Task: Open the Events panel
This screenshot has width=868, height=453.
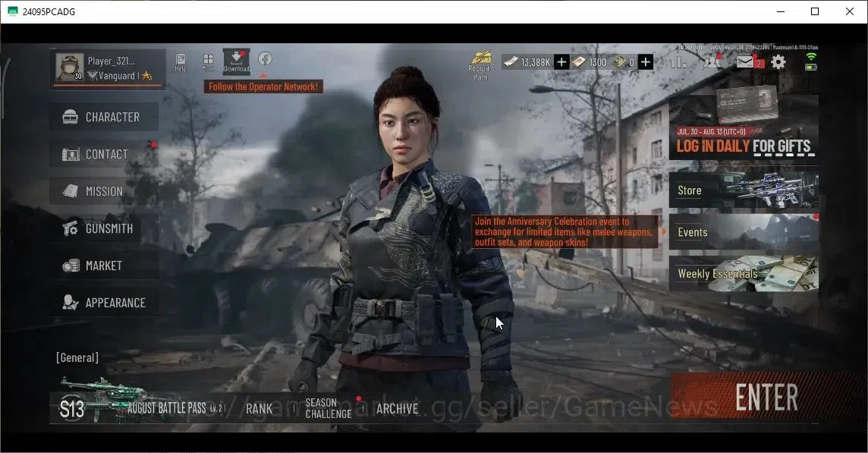Action: (744, 232)
